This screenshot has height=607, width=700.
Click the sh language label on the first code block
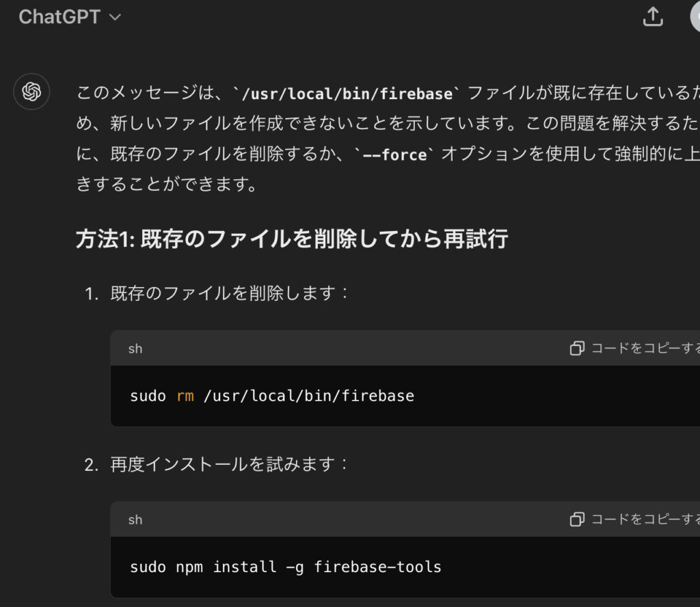pos(135,349)
